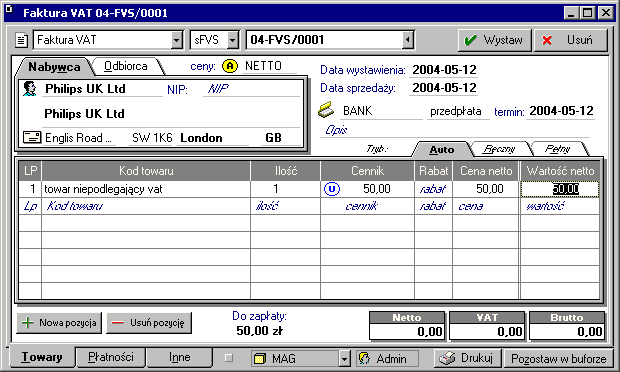Click the buyer person icon next to Philips UK Ltd
The image size is (620, 372).
(30, 89)
